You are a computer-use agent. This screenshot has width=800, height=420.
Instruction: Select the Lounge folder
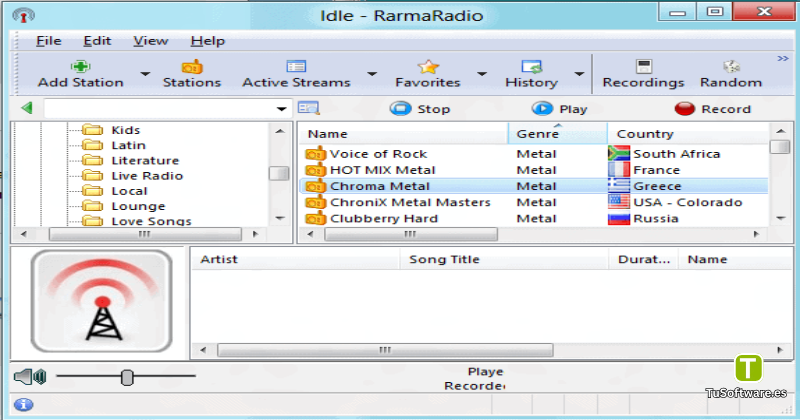pos(138,207)
